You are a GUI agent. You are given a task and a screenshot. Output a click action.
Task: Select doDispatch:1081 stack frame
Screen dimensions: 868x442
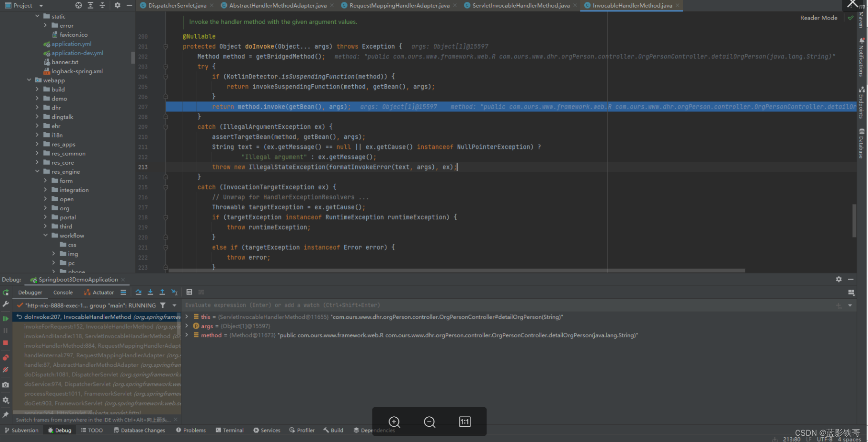[96, 374]
